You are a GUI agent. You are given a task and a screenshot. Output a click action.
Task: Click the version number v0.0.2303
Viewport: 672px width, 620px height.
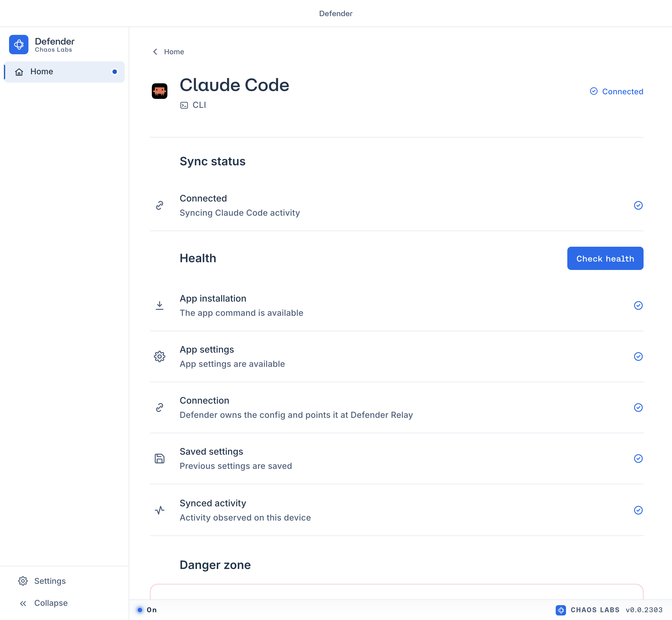[x=644, y=610]
